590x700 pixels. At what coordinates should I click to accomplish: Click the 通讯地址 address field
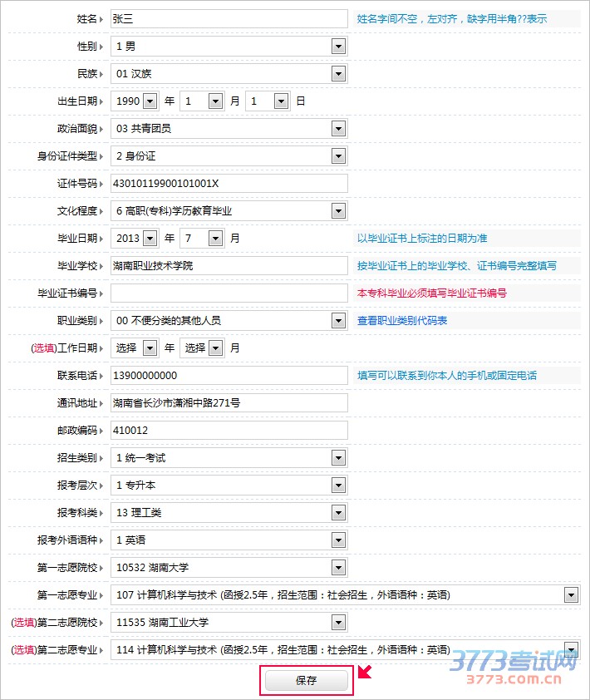pos(229,403)
